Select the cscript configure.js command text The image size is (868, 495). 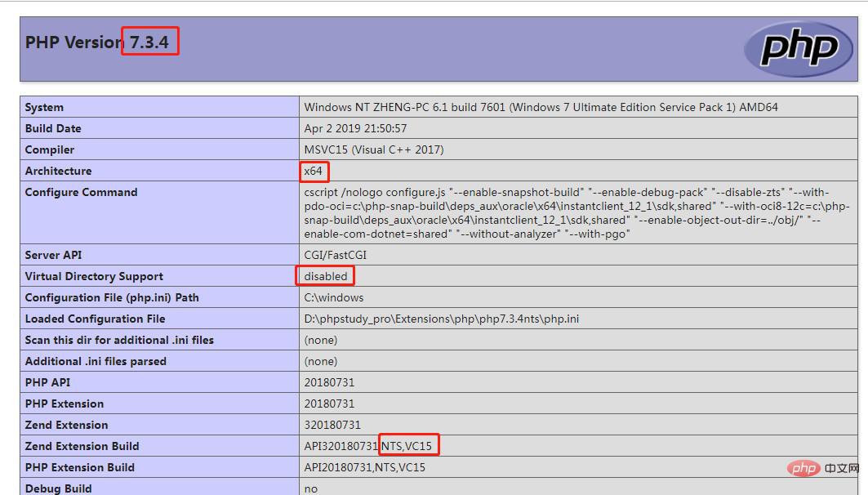[576, 213]
